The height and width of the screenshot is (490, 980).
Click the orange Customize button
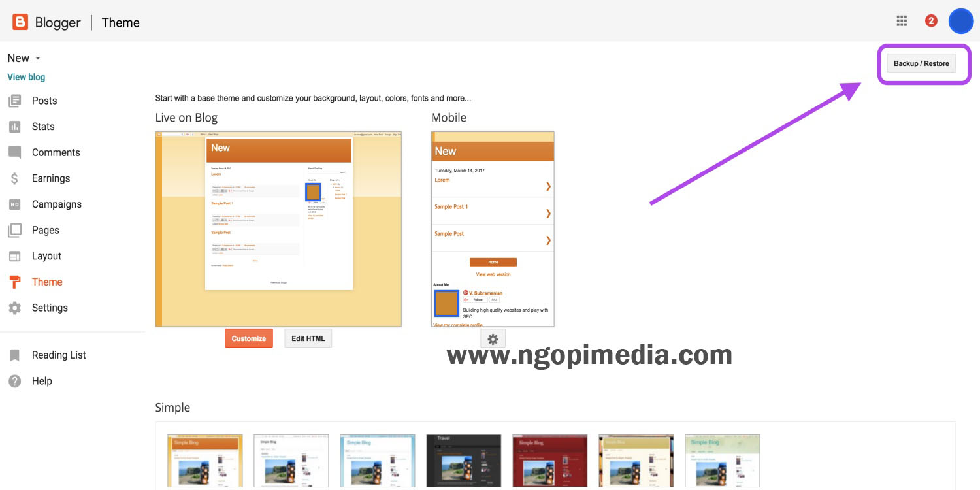tap(249, 338)
